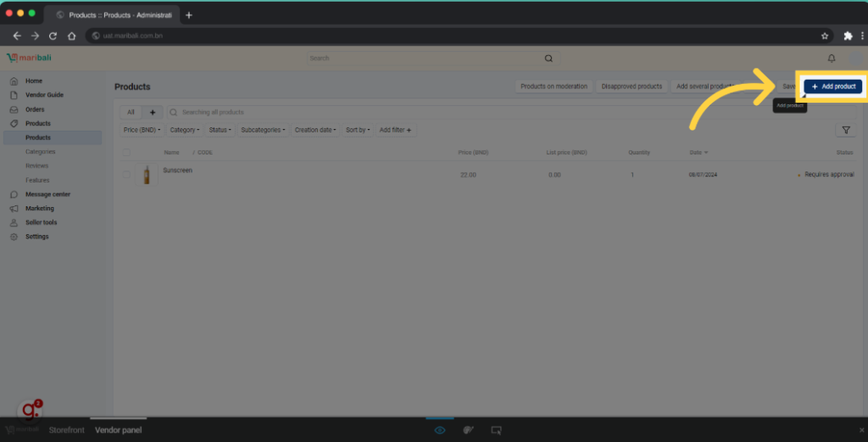The width and height of the screenshot is (868, 442).
Task: Click the filter funnel icon
Action: tap(845, 130)
